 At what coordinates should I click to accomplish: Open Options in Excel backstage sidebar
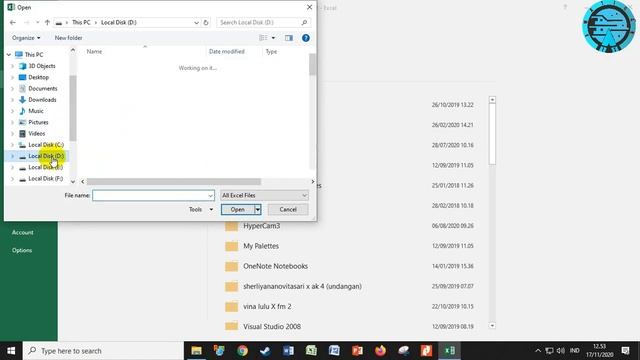pyautogui.click(x=22, y=250)
